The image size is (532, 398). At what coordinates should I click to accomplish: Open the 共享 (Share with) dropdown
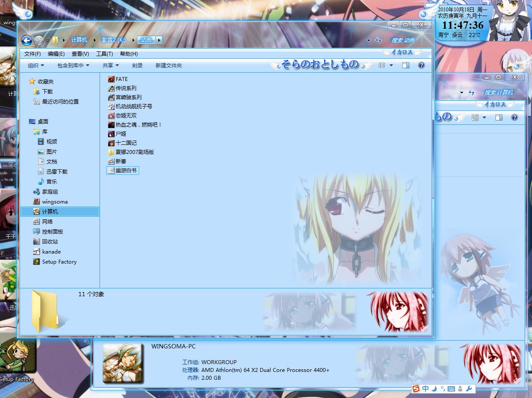(x=109, y=65)
